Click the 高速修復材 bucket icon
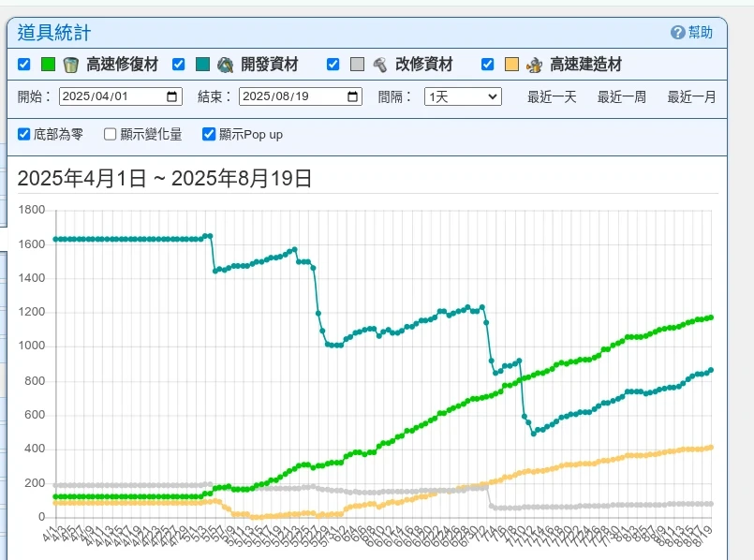The image size is (754, 560). point(71,65)
